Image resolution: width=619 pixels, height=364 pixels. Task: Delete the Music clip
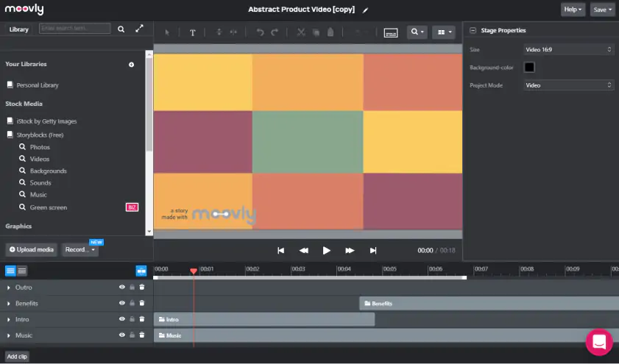[x=142, y=335]
